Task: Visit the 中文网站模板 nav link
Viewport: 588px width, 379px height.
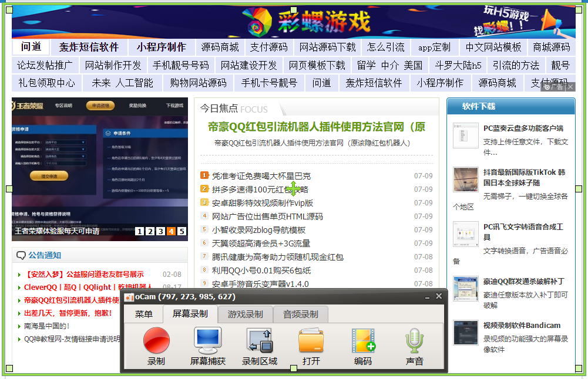Action: [493, 48]
